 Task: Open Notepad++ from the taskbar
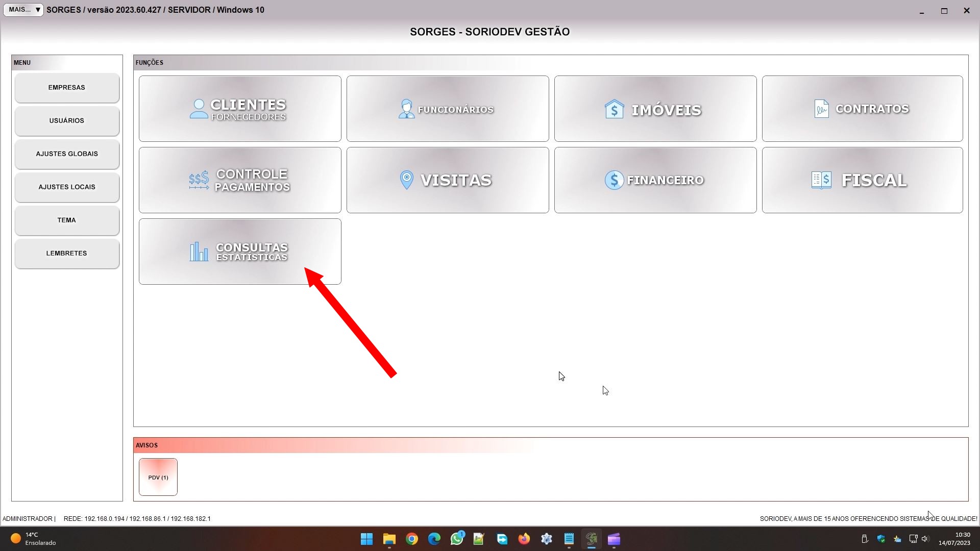479,539
